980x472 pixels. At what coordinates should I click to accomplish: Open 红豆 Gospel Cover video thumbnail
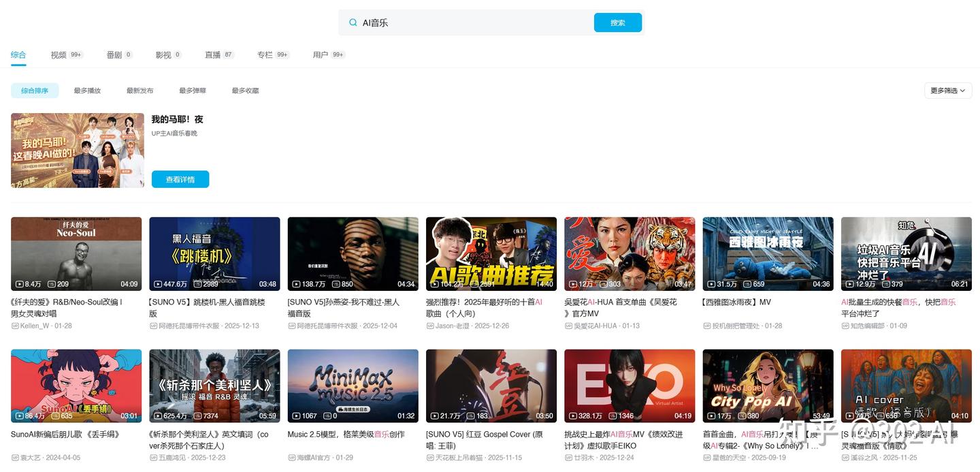pos(491,386)
